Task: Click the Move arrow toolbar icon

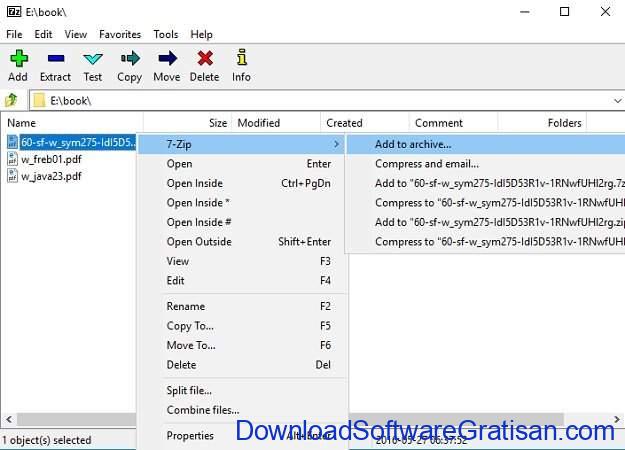Action: [x=167, y=58]
